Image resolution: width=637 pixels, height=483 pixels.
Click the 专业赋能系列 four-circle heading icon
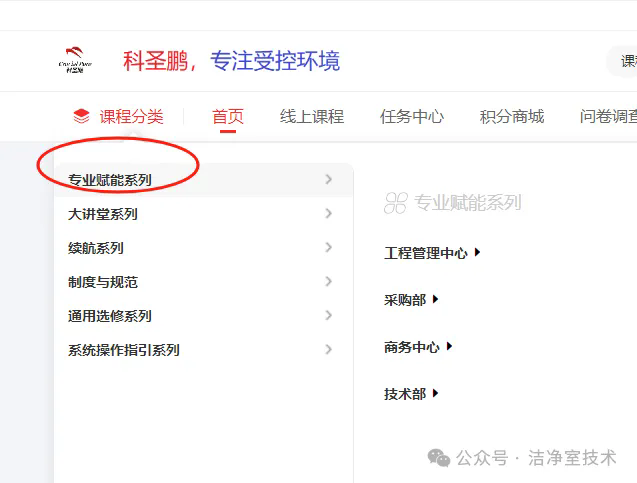click(x=396, y=203)
